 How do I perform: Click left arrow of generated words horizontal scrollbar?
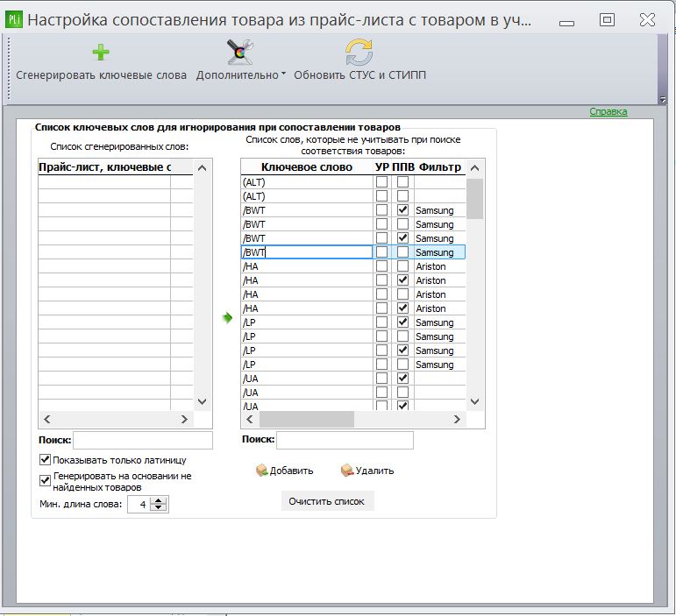(x=47, y=419)
